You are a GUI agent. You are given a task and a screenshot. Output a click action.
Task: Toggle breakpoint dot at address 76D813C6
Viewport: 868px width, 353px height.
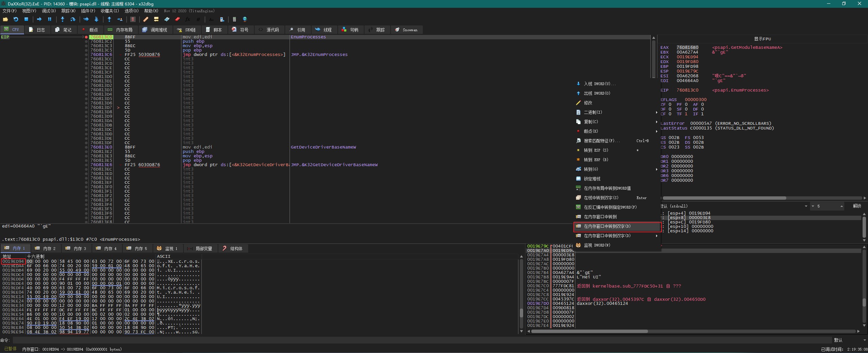[86, 55]
